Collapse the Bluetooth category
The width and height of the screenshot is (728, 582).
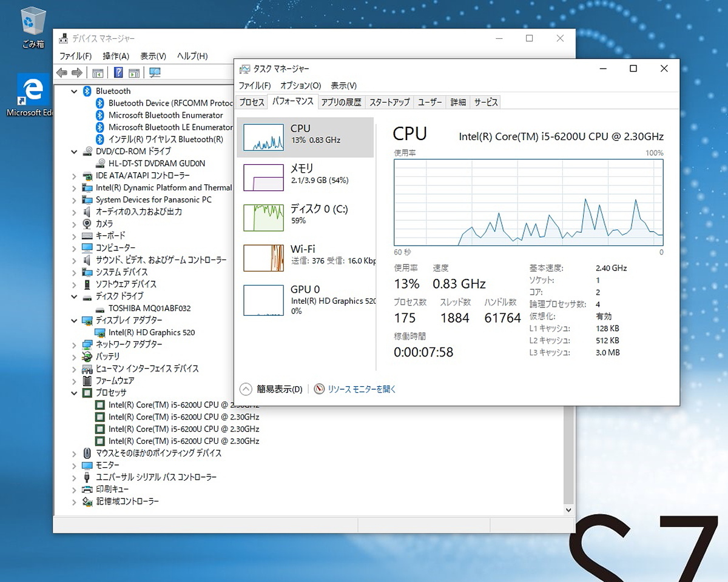coord(74,91)
